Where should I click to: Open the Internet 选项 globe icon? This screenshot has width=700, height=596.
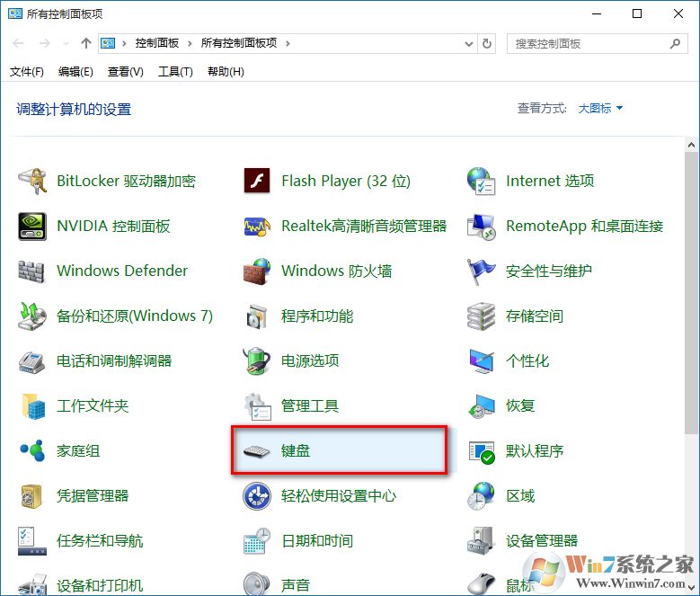click(481, 181)
